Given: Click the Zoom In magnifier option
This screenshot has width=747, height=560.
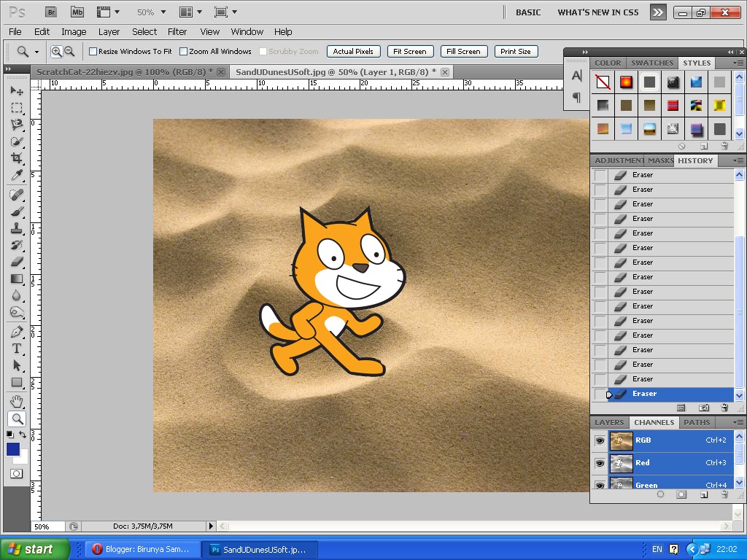Looking at the screenshot, I should (56, 52).
